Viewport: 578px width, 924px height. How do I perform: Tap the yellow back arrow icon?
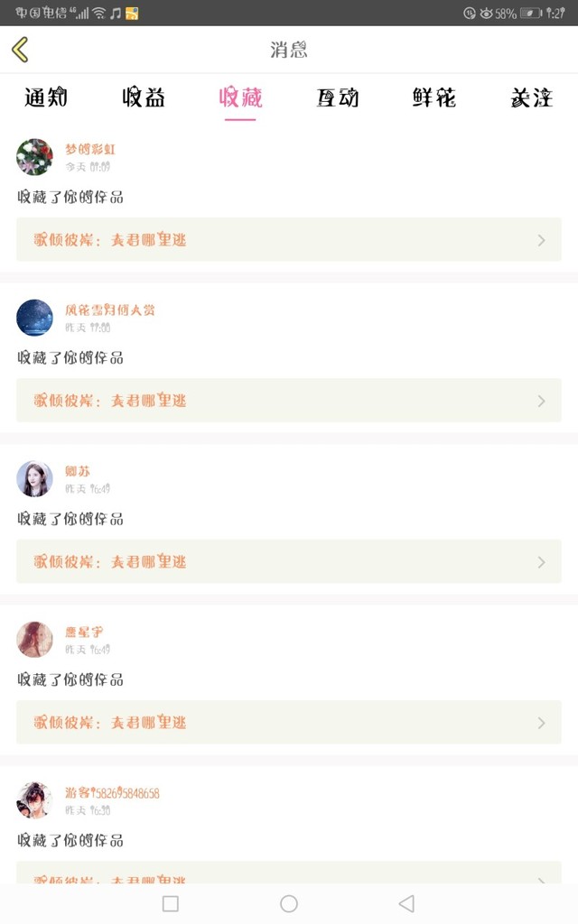[x=21, y=50]
